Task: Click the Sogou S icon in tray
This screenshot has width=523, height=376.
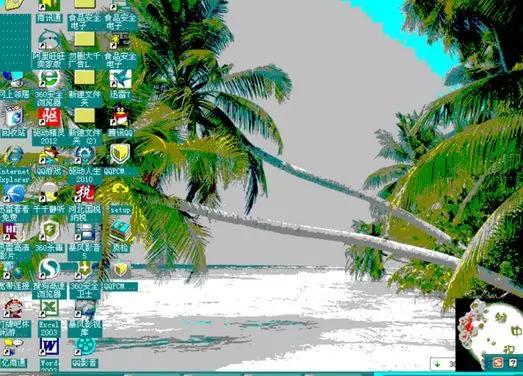Action: tap(497, 363)
